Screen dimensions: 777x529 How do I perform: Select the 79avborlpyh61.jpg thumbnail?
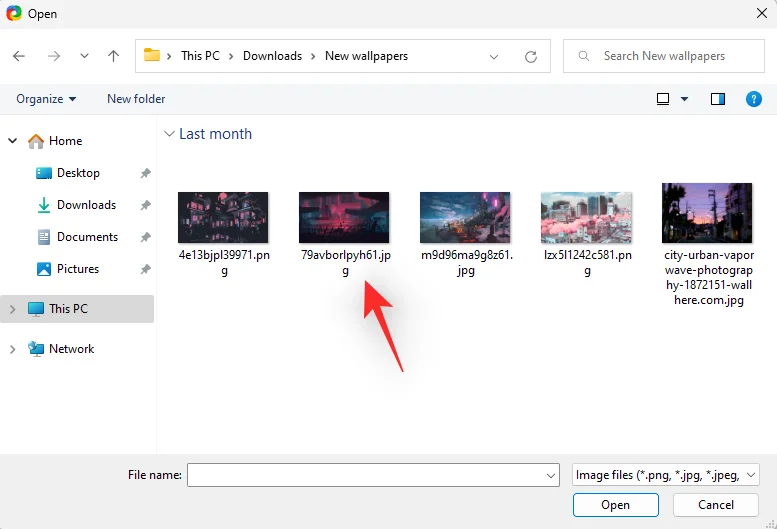(344, 218)
